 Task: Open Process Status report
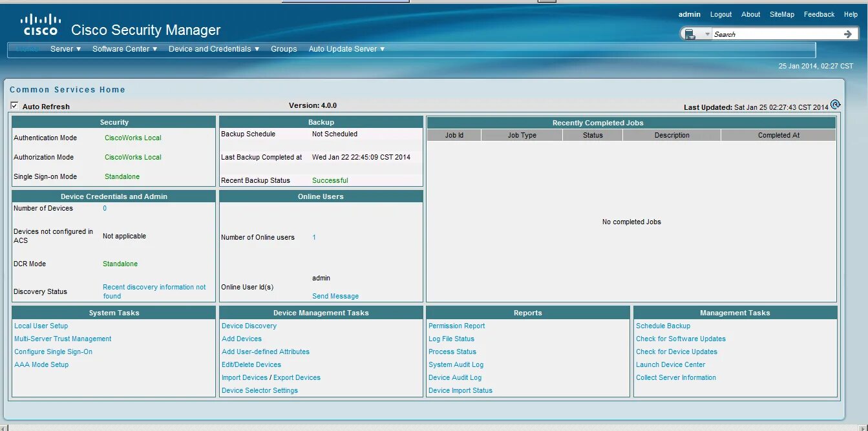click(452, 352)
